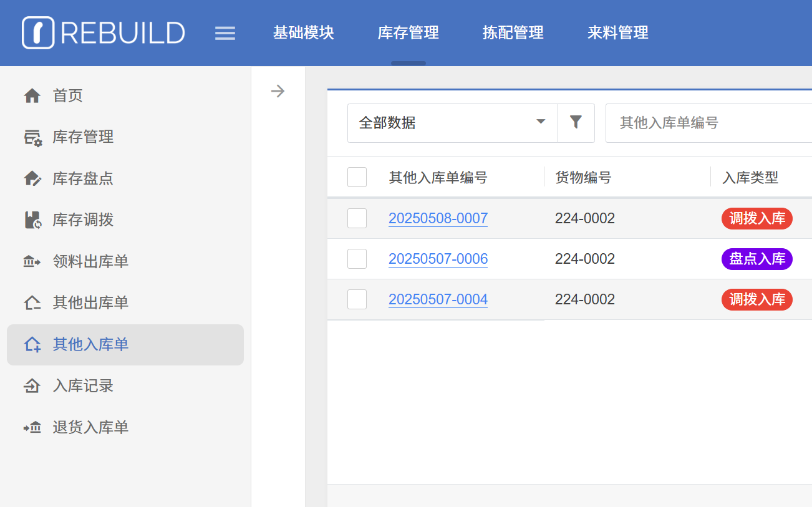Expand the collapsed panel with arrow

click(x=278, y=92)
